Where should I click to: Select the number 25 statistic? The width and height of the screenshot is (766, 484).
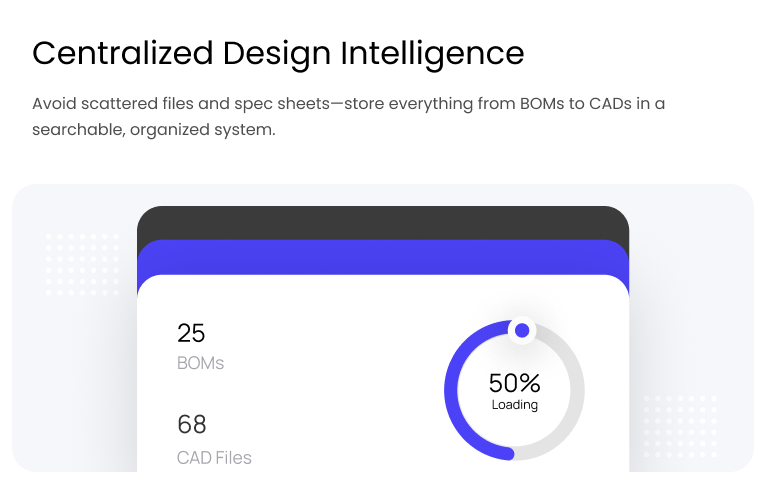pos(191,333)
